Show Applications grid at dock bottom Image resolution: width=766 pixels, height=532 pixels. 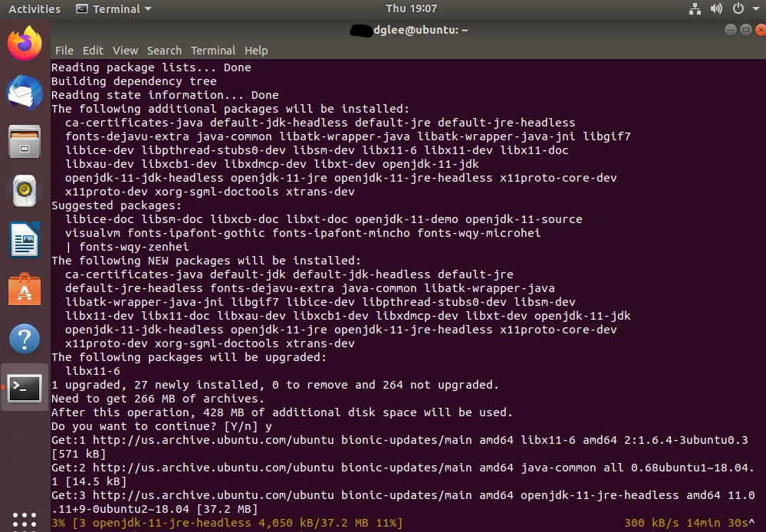(x=25, y=521)
